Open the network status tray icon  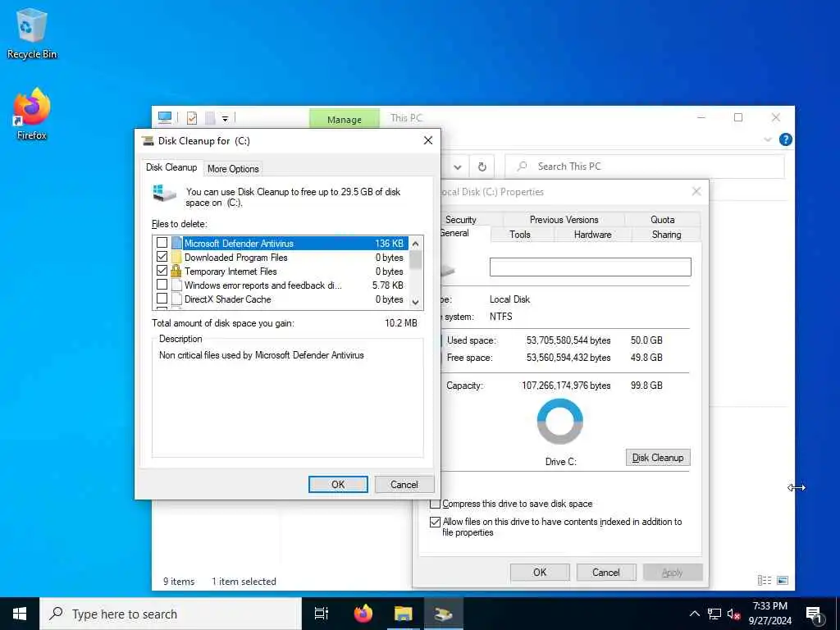714,614
